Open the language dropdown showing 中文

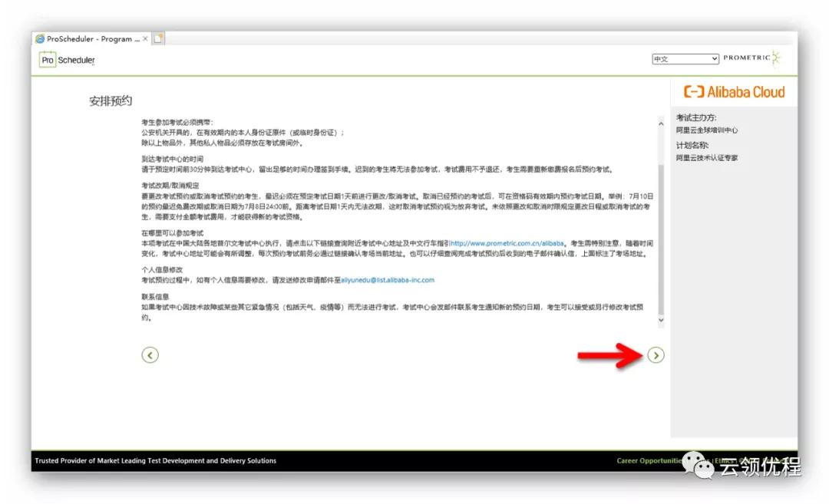tap(685, 58)
